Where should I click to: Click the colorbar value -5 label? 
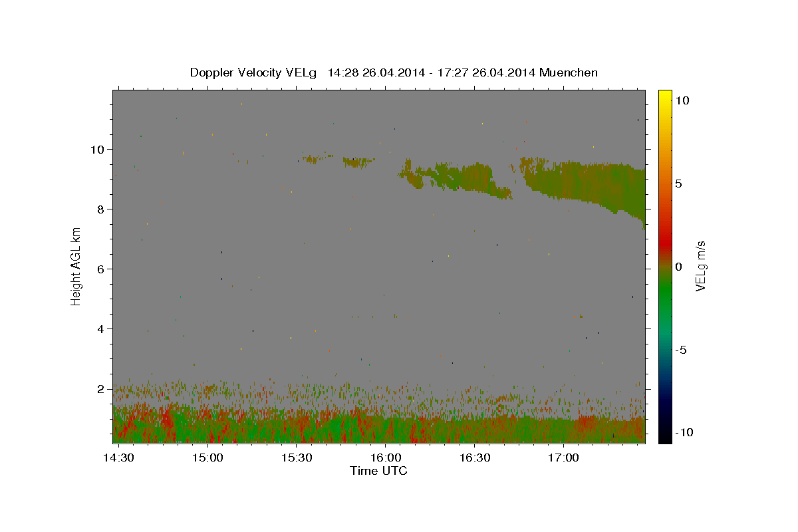pyautogui.click(x=680, y=350)
